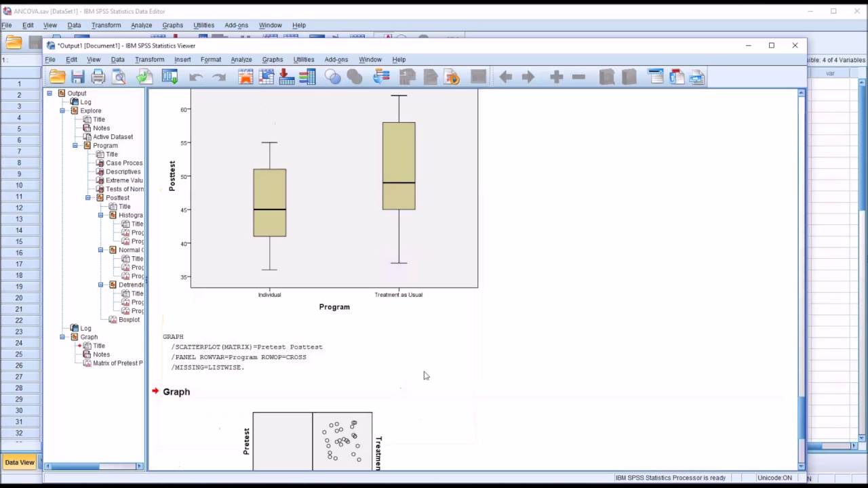Image resolution: width=868 pixels, height=488 pixels.
Task: Click the Graph heading in output
Action: (x=176, y=392)
